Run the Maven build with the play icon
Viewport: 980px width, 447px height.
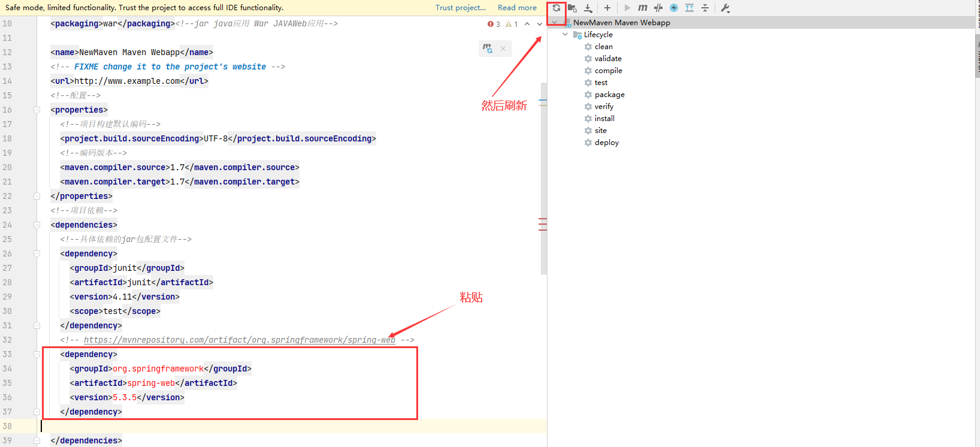[x=627, y=8]
